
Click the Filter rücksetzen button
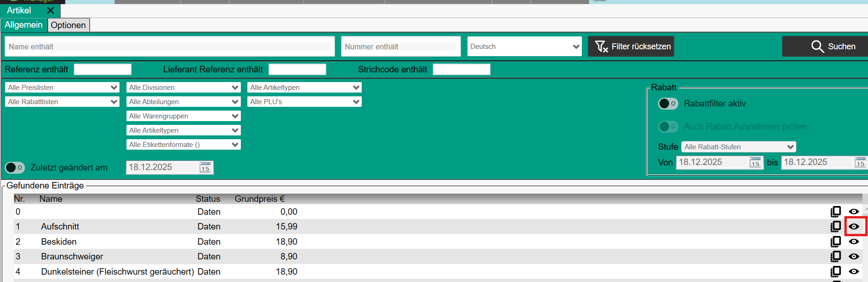tap(631, 47)
